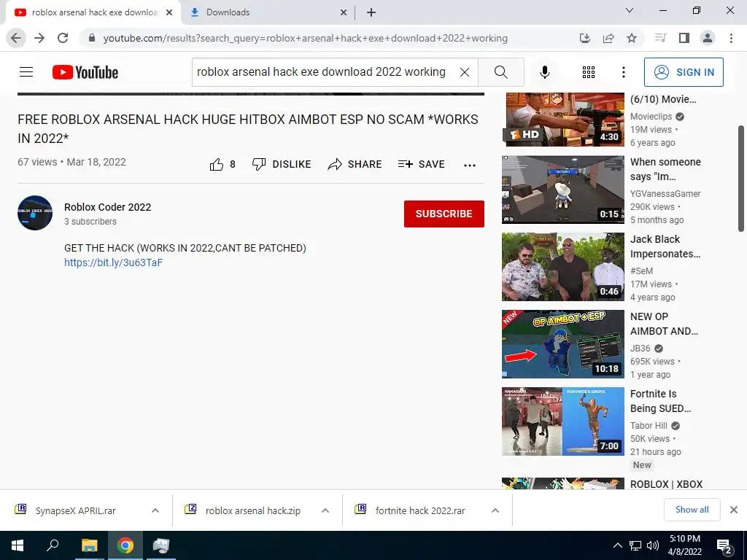Submit search with magnifier button
This screenshot has width=747, height=560.
click(x=500, y=72)
